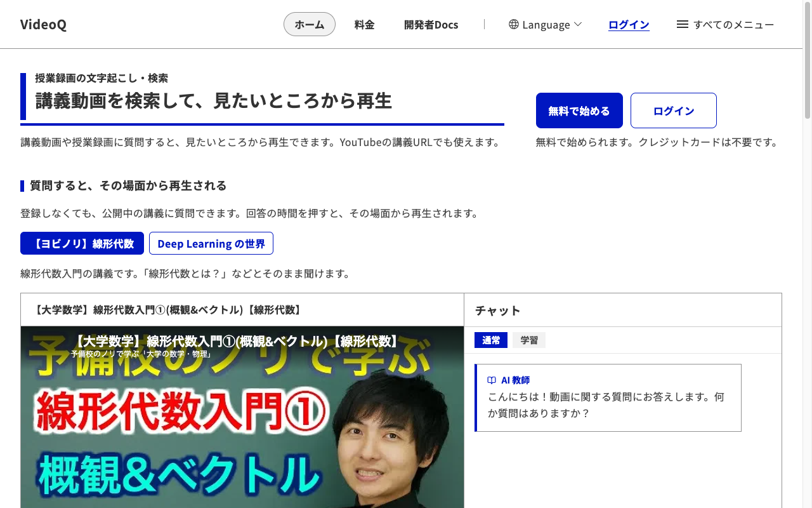The width and height of the screenshot is (812, 508).
Task: Click the video overlay title 【大学数学】線形代数入門①
Action: pos(237,342)
